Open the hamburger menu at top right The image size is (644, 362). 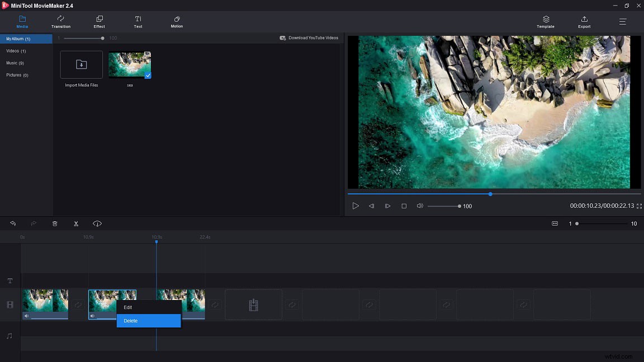point(622,22)
